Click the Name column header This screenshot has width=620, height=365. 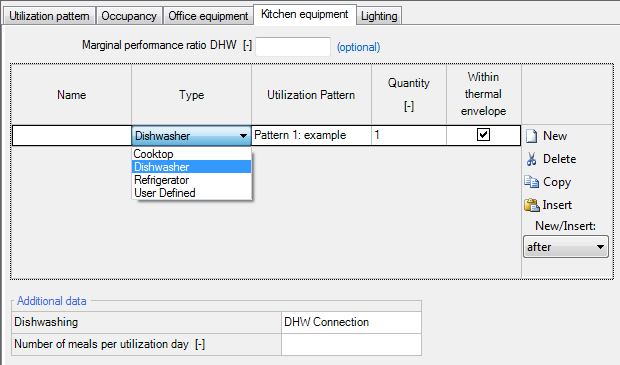click(72, 95)
